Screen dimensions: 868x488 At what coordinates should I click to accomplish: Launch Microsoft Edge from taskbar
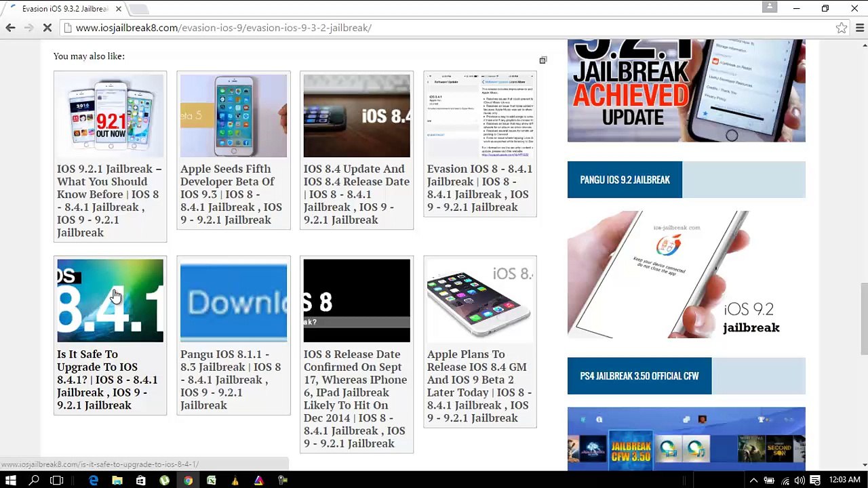click(94, 480)
